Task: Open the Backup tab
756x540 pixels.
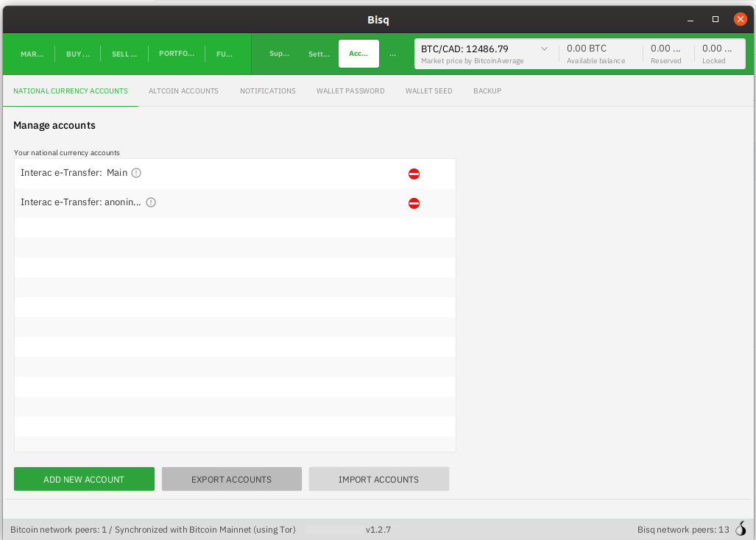Action: tap(487, 91)
